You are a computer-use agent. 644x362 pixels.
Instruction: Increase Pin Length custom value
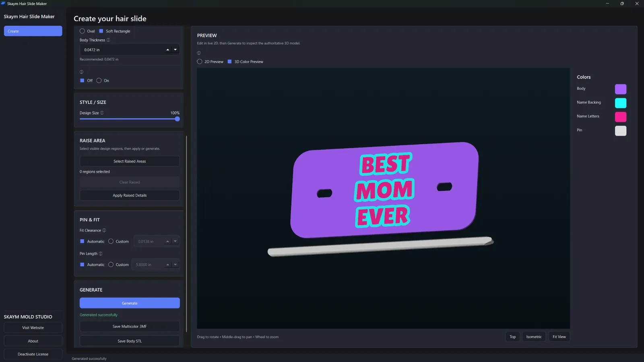pyautogui.click(x=168, y=265)
